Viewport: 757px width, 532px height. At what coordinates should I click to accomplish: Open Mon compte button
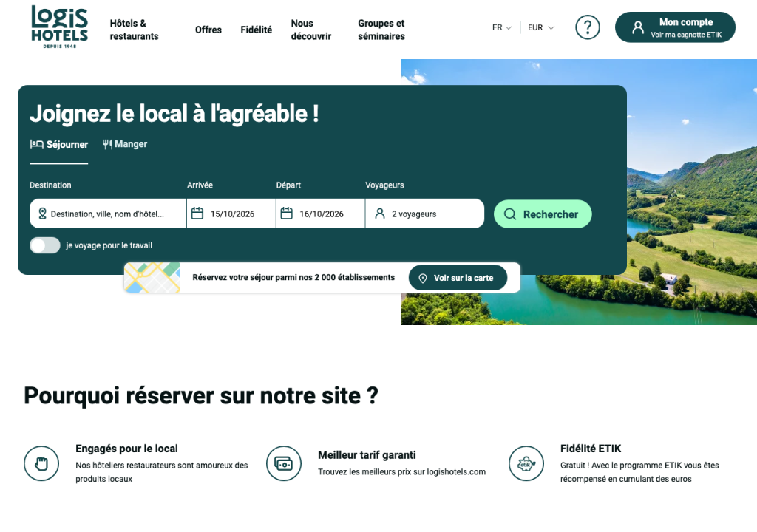(675, 27)
